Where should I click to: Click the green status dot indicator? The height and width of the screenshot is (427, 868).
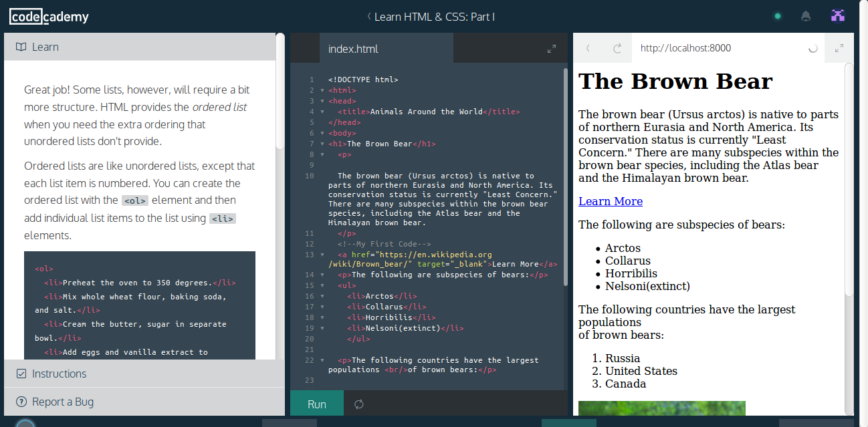pos(777,17)
